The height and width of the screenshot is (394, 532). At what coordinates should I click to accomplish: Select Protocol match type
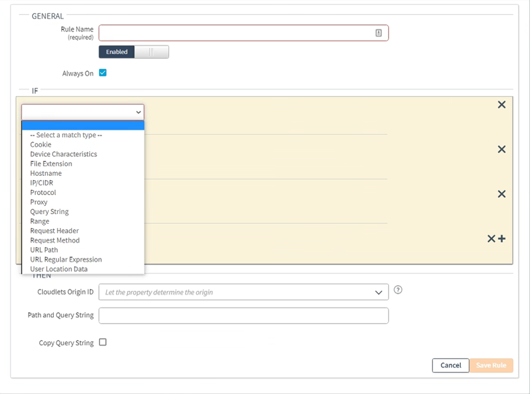[83, 192]
